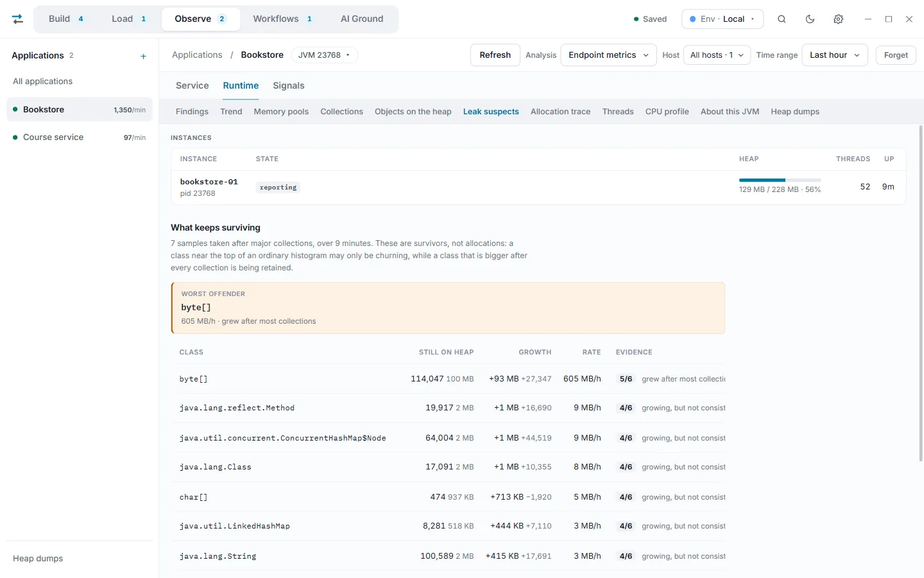Select Course service application
Viewport: 924px width, 578px height.
click(x=80, y=137)
